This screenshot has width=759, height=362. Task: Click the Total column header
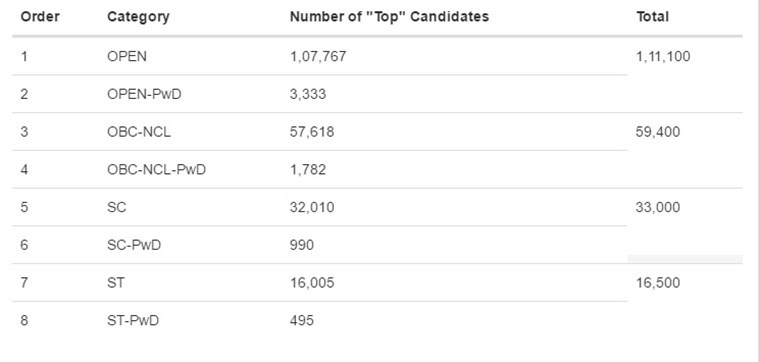pyautogui.click(x=652, y=17)
